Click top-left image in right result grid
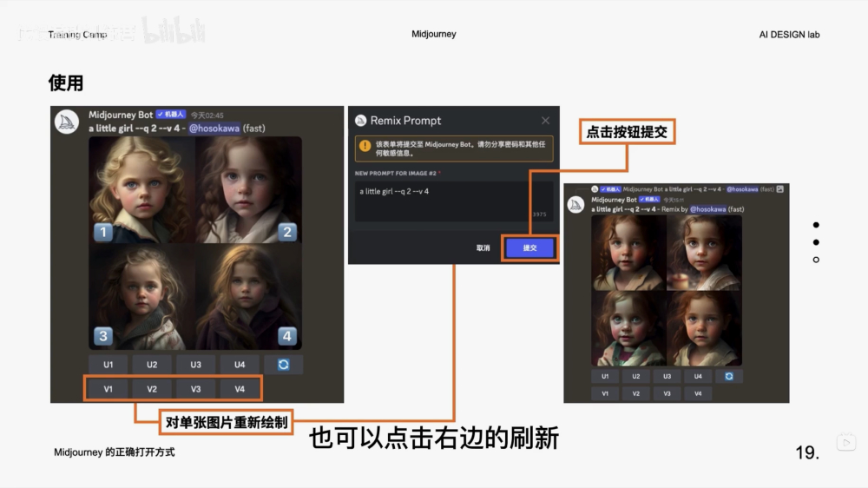Image resolution: width=868 pixels, height=488 pixels. pos(628,253)
